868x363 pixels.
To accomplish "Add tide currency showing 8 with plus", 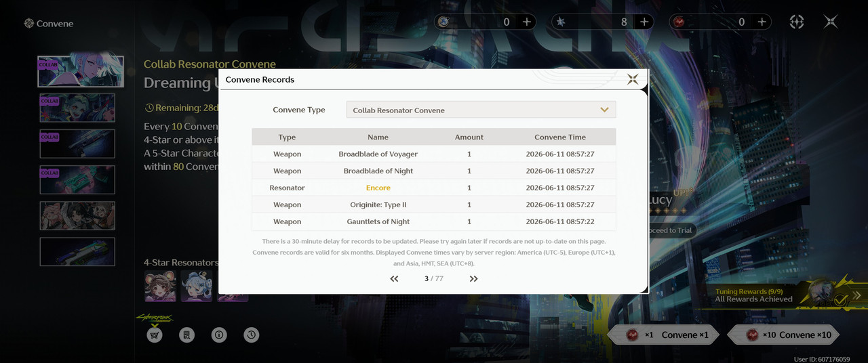I will pyautogui.click(x=644, y=22).
